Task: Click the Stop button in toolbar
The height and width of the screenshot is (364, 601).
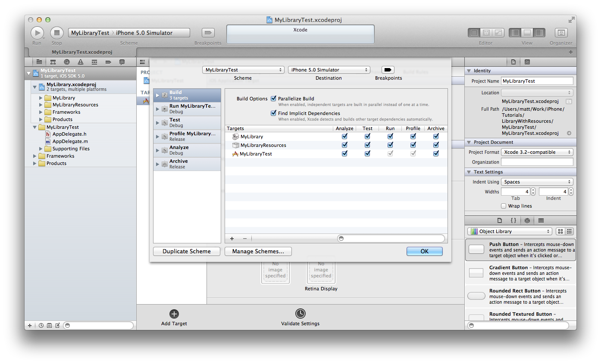Action: 57,33
